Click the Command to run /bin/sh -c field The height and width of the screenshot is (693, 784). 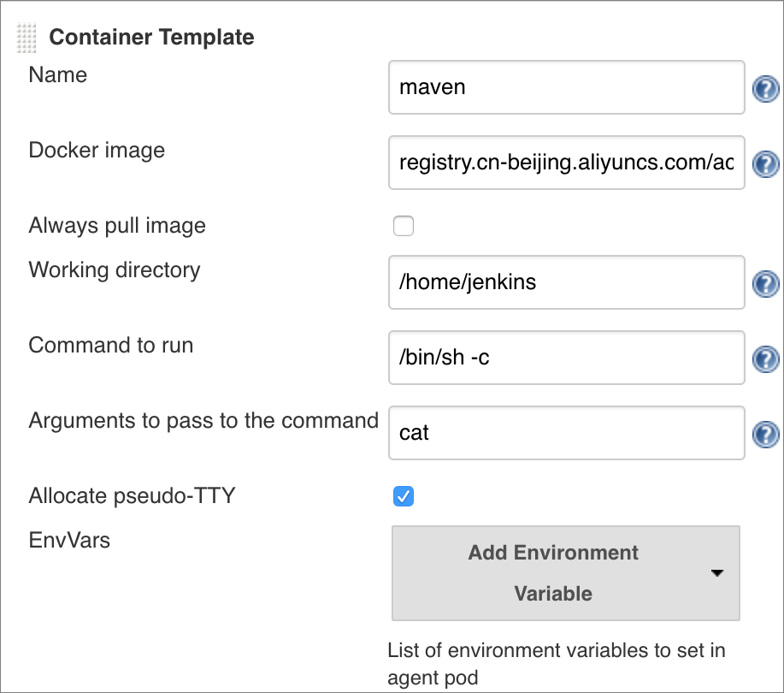[x=567, y=358]
